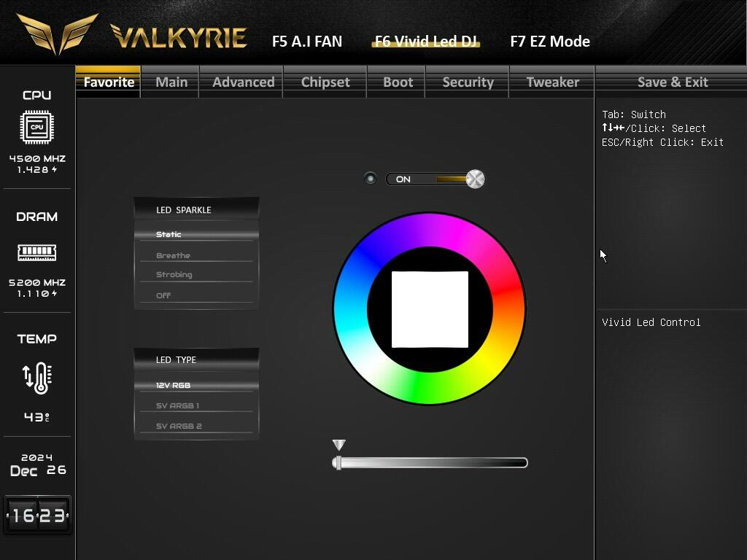747x560 pixels.
Task: Click the triangle marker above brightness slider
Action: point(338,445)
